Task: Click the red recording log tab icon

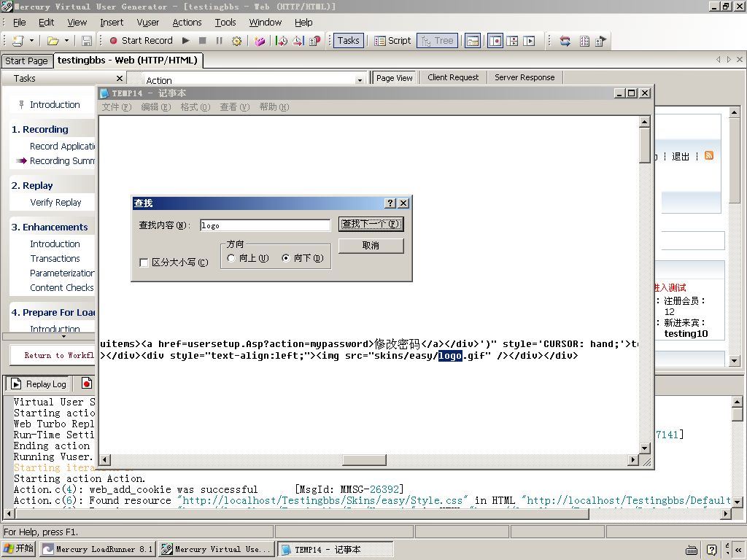Action: tap(87, 384)
